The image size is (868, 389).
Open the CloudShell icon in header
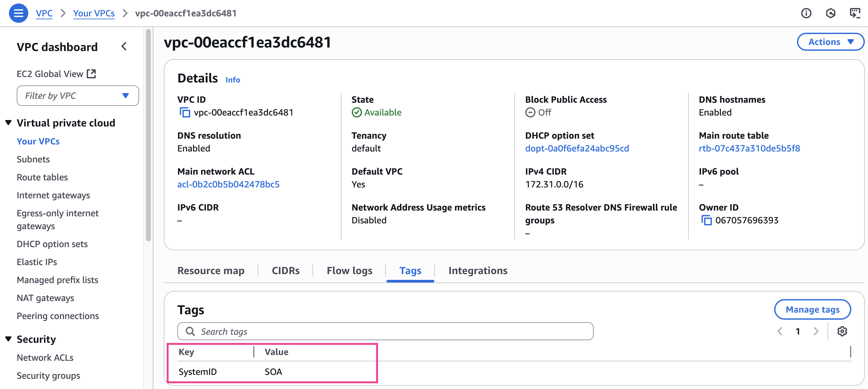tap(855, 13)
